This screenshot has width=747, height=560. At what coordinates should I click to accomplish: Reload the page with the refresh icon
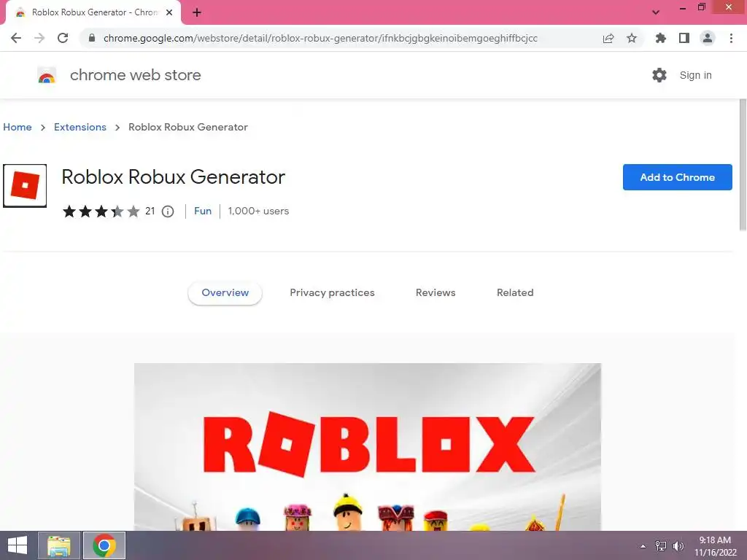[63, 38]
